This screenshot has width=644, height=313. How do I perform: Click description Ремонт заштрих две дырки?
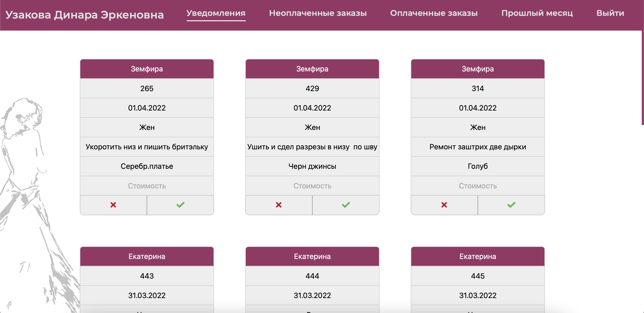click(477, 147)
